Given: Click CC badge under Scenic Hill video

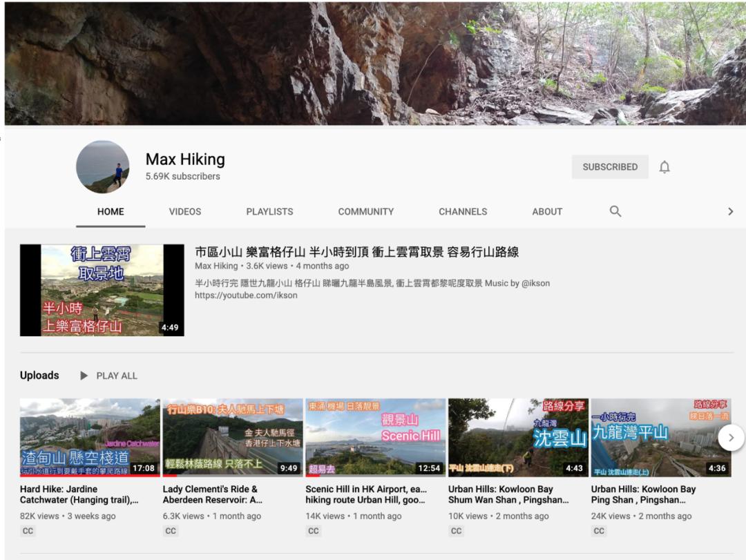Looking at the screenshot, I should pyautogui.click(x=314, y=531).
